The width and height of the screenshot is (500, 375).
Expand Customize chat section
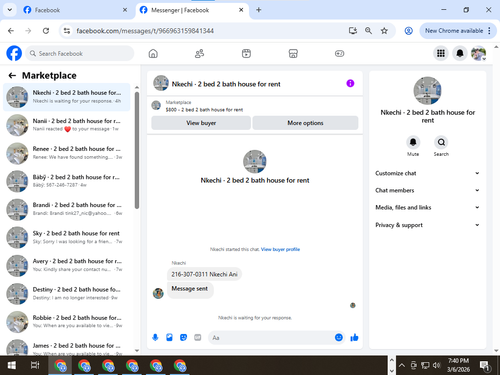coord(427,173)
